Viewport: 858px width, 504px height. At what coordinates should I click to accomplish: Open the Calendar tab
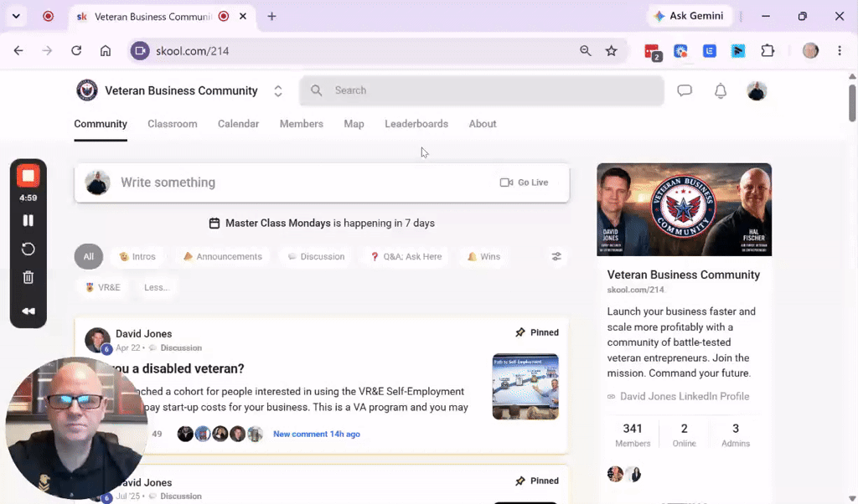[x=238, y=124]
